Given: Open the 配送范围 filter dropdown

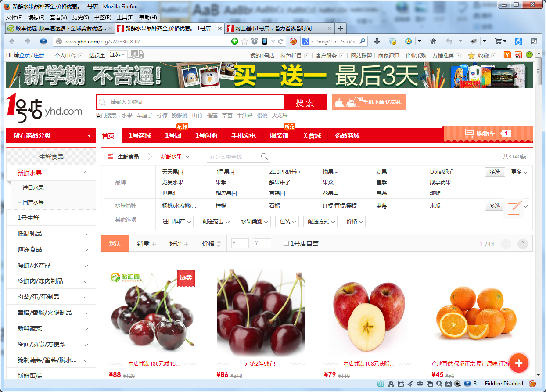Looking at the screenshot, I should coord(215,222).
